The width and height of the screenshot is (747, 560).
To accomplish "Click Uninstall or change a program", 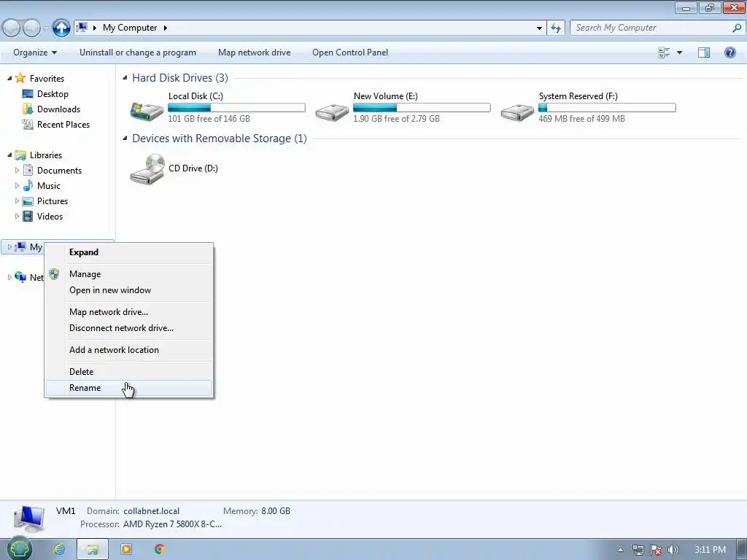I will point(138,52).
